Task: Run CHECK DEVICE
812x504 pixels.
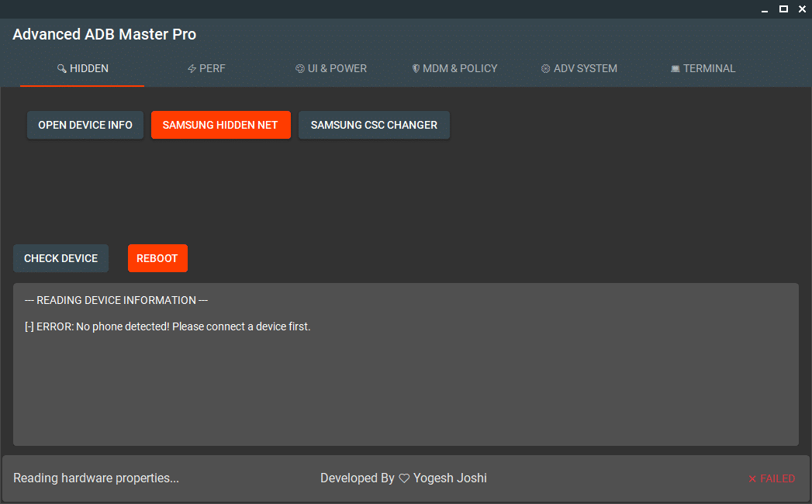Action: (60, 258)
